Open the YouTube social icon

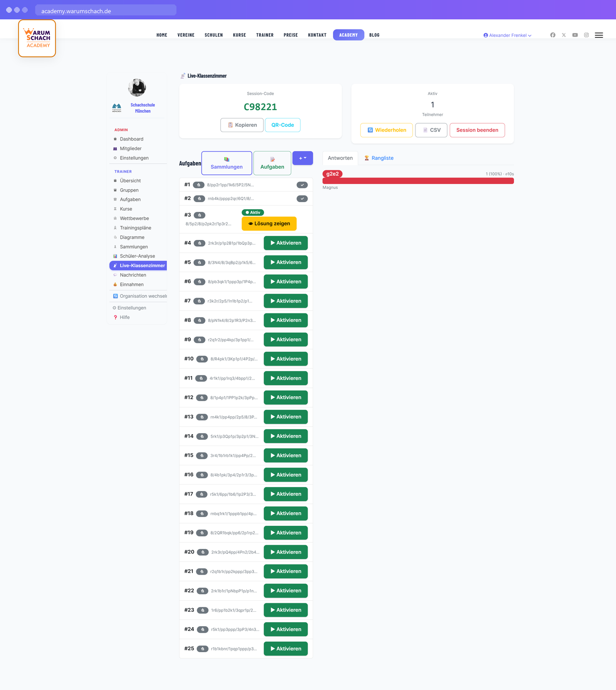click(575, 35)
